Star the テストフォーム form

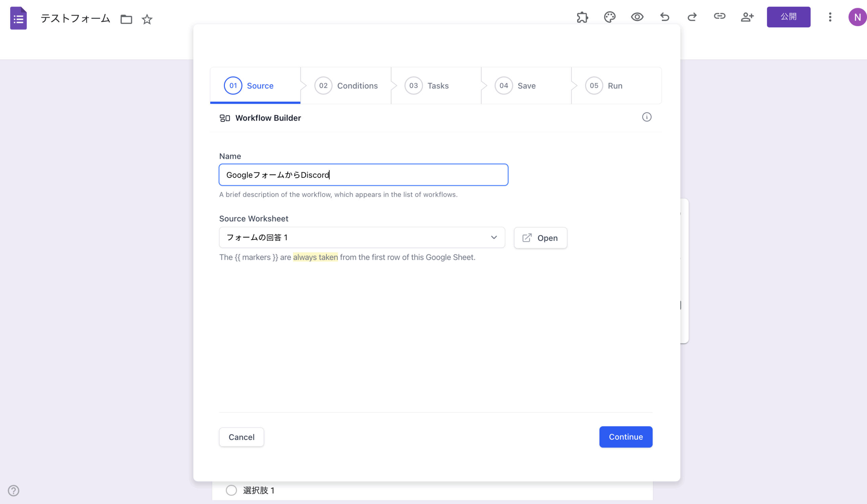[x=147, y=19]
